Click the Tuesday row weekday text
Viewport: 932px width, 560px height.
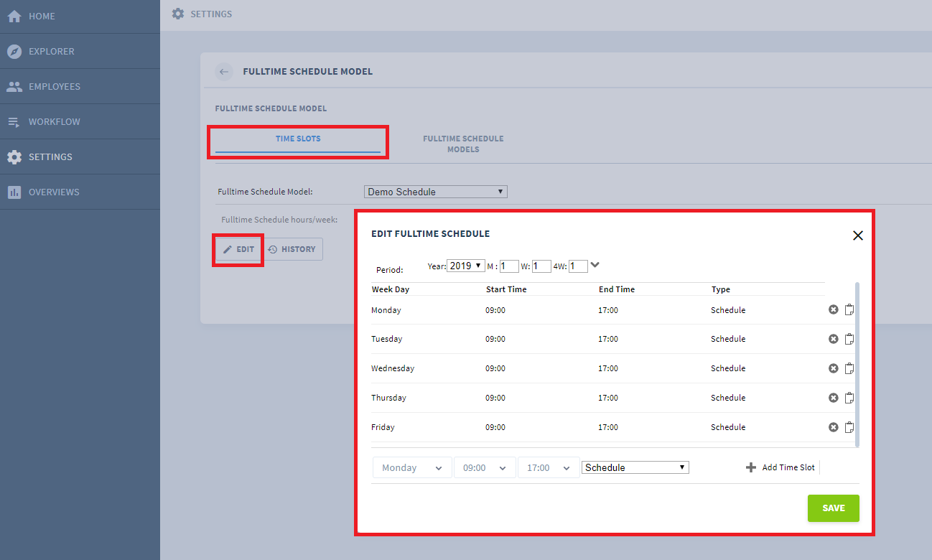pos(387,339)
